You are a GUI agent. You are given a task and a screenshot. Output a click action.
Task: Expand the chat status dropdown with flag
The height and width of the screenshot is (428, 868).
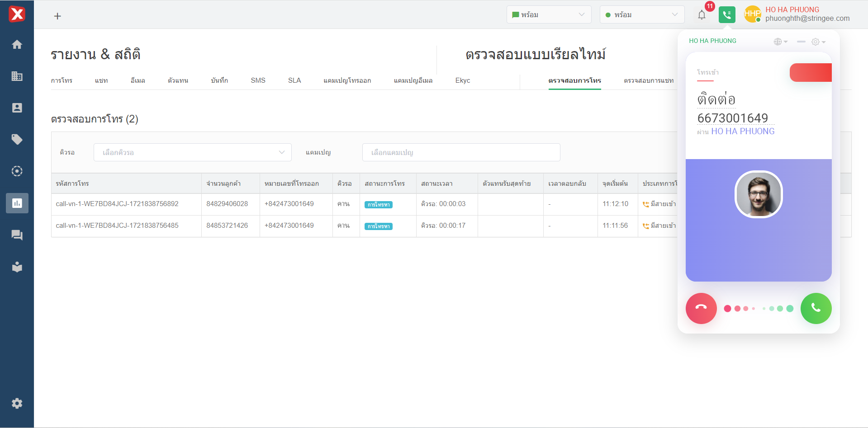(x=548, y=15)
